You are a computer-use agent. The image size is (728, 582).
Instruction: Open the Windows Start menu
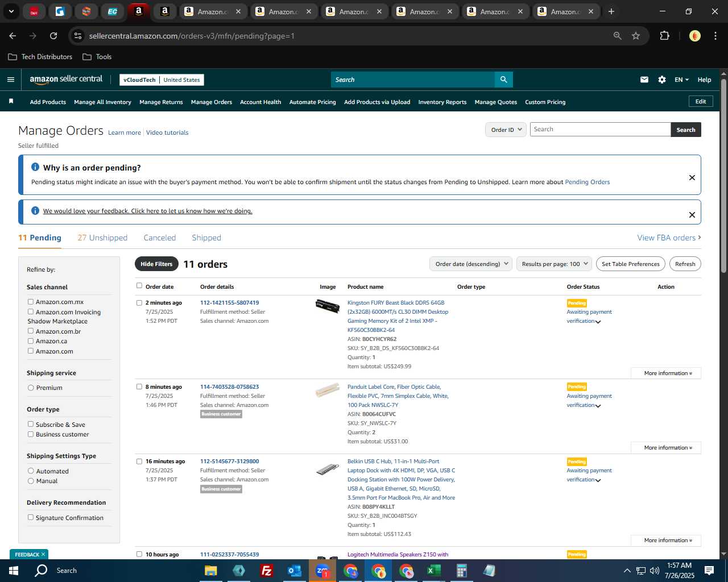14,571
